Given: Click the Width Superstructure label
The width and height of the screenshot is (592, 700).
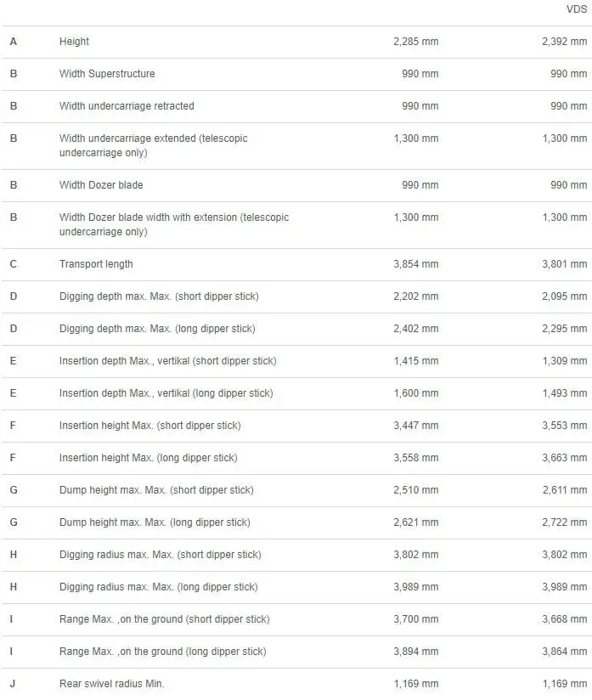Looking at the screenshot, I should click(107, 74).
